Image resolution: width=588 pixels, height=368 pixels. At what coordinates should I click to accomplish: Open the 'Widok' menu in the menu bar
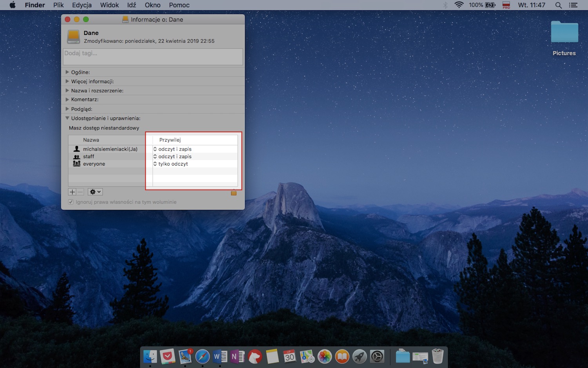click(109, 5)
